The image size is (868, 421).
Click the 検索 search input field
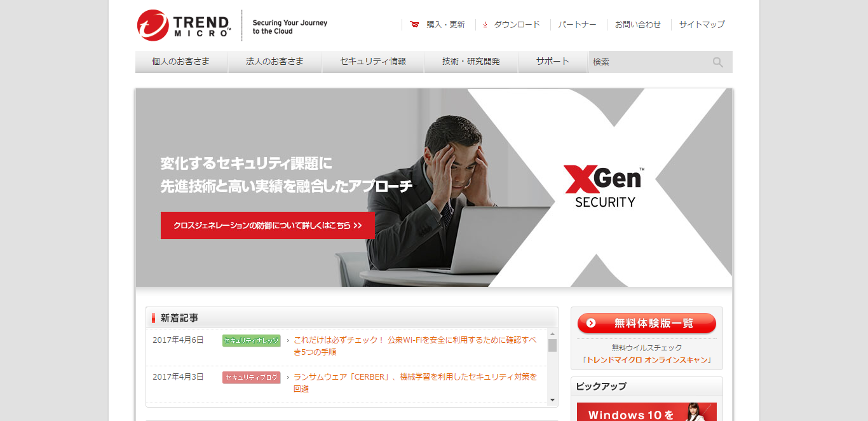[650, 62]
